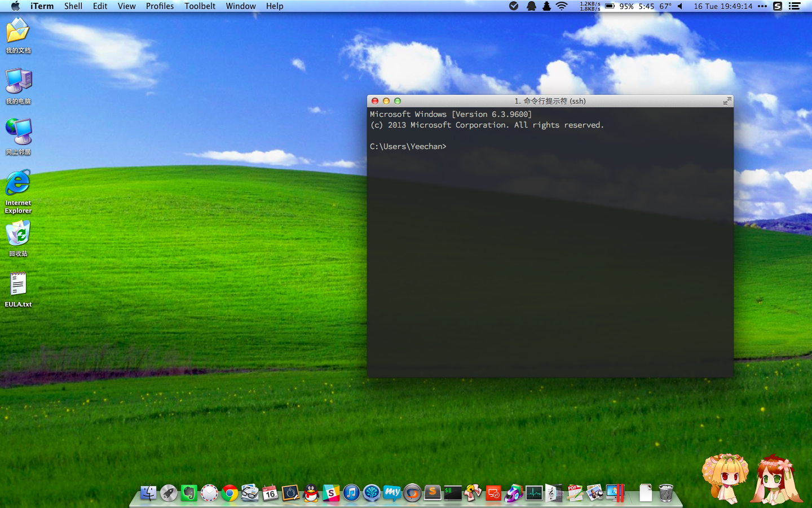
Task: Select the EULA.txt file on desktop
Action: tap(18, 284)
